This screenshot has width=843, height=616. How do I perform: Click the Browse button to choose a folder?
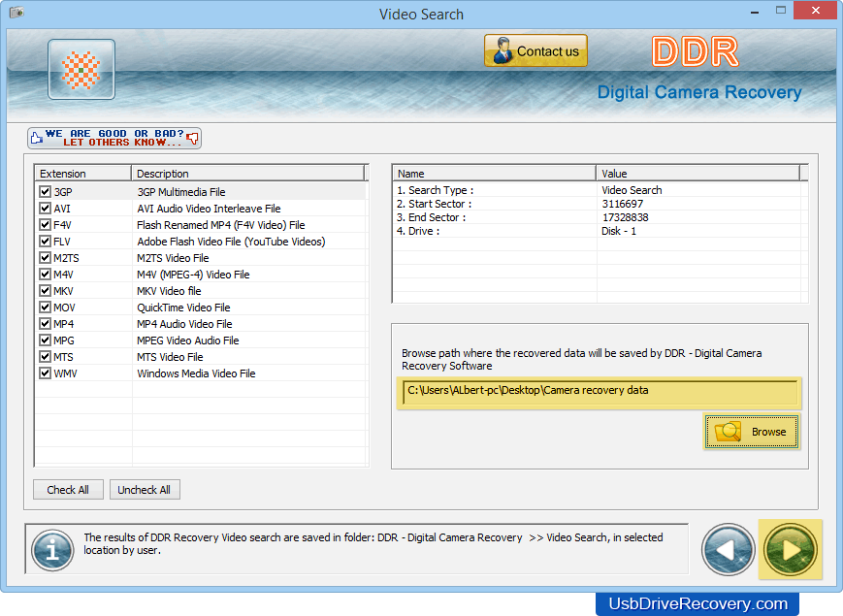click(x=752, y=432)
